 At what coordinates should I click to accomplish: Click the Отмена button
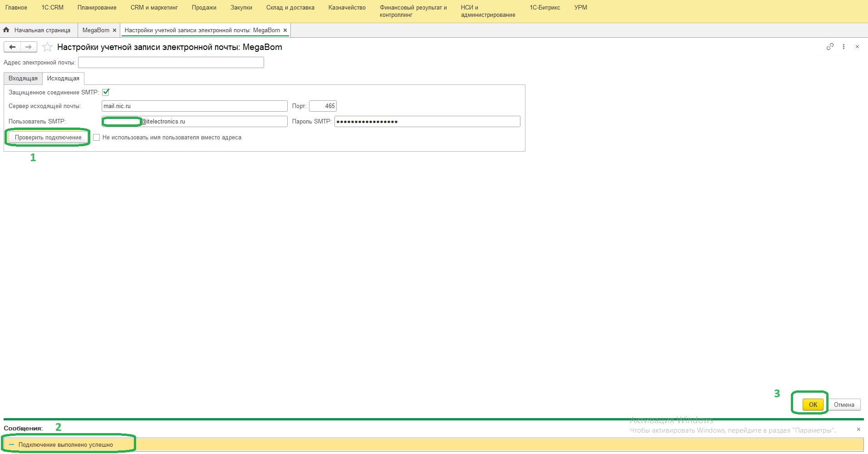coord(843,405)
